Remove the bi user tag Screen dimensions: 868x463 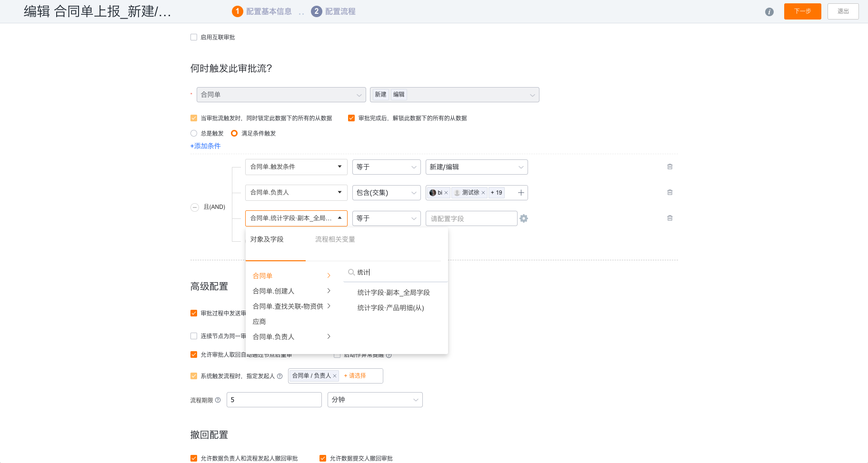pos(446,193)
